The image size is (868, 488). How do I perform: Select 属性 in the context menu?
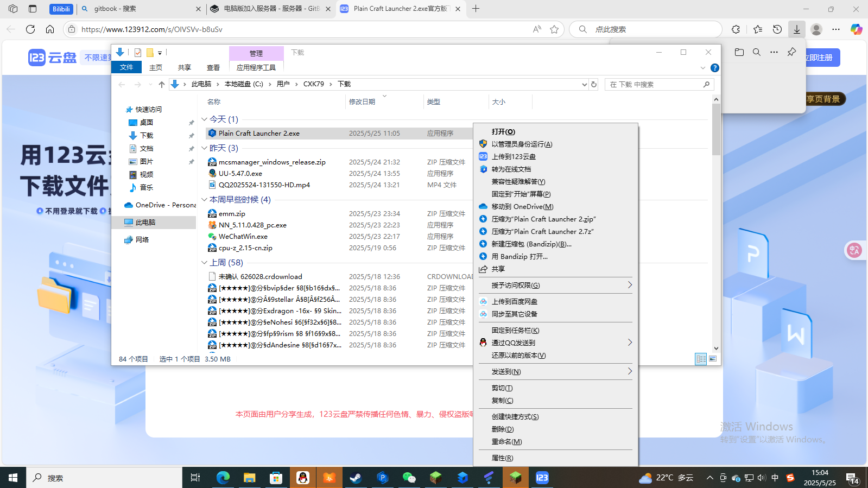[x=555, y=458]
